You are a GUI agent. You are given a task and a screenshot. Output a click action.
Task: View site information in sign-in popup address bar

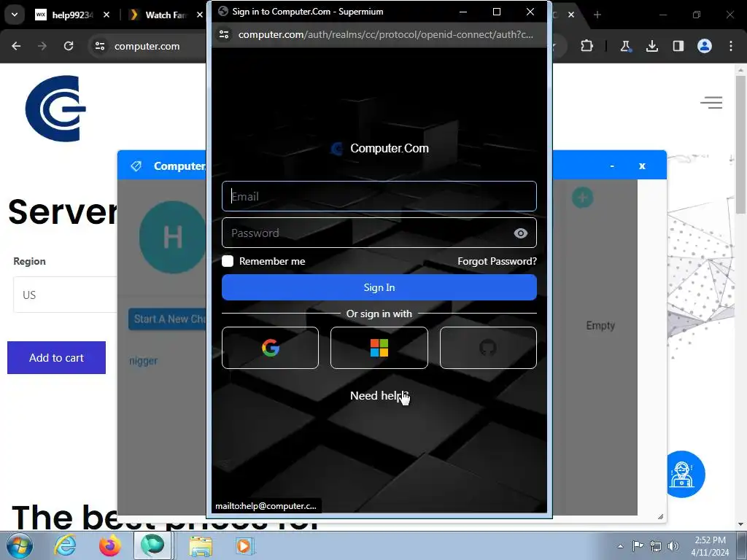pyautogui.click(x=224, y=34)
